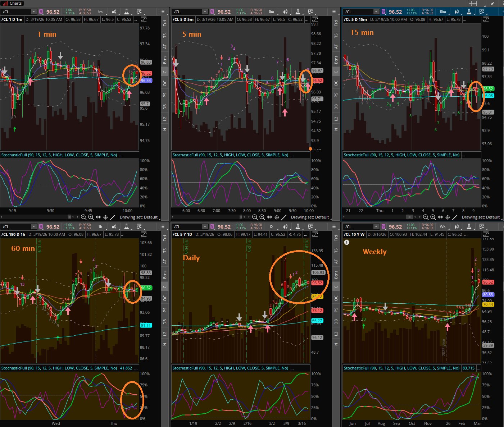Image resolution: width=504 pixels, height=427 pixels.
Task: Open chart style icon on 1h chart
Action: (114, 227)
